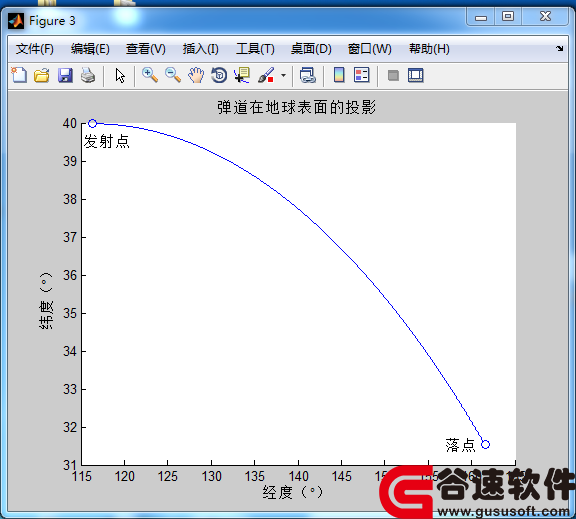The height and width of the screenshot is (519, 576).
Task: Close the Figure 3 window
Action: tap(546, 16)
